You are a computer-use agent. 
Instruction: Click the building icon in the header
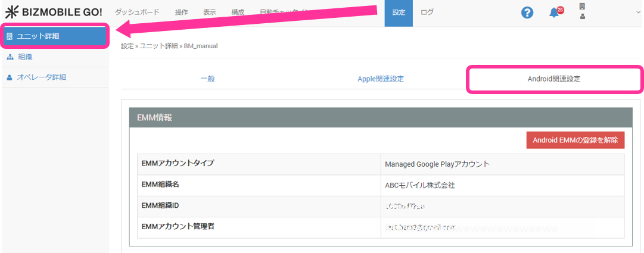[582, 7]
